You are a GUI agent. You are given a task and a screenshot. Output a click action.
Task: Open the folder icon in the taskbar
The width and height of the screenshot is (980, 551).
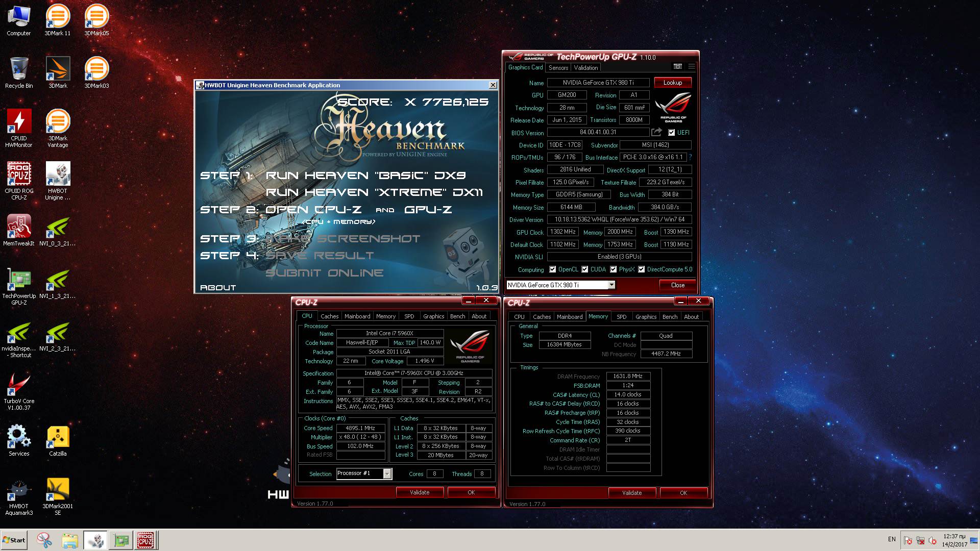tap(70, 540)
